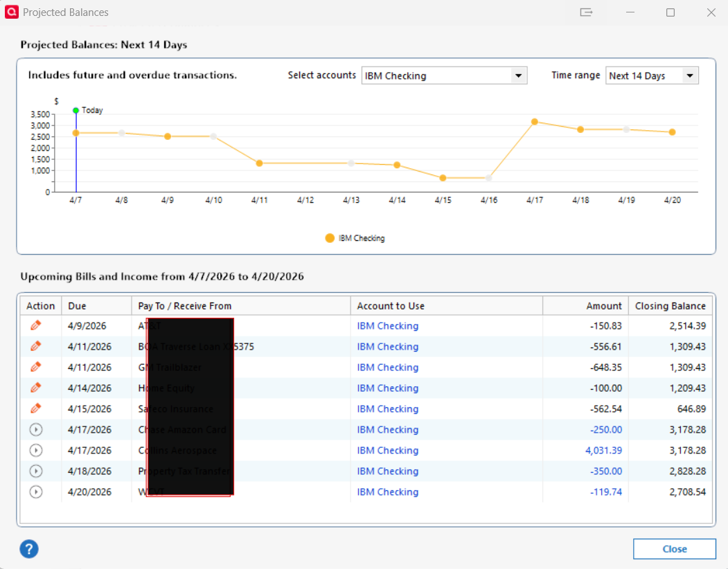Open IBM Checking link in the 4/14/2026 row
The height and width of the screenshot is (569, 728).
(x=388, y=388)
